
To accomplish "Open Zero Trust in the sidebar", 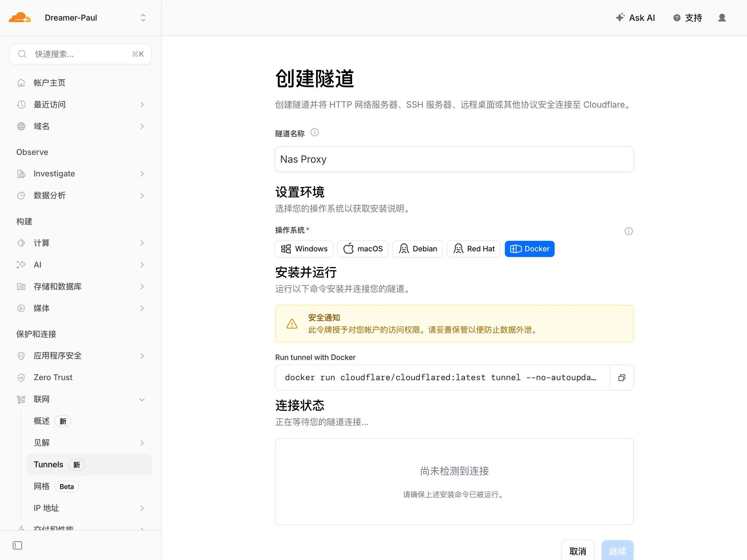I will point(53,377).
